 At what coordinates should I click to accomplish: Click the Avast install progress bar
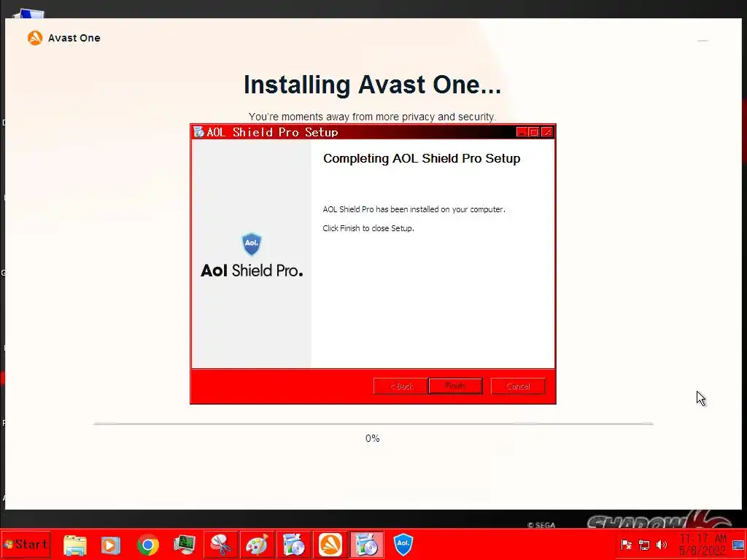[x=373, y=424]
